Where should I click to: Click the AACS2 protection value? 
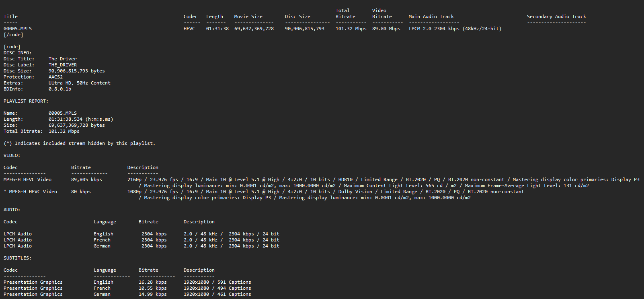(x=55, y=77)
